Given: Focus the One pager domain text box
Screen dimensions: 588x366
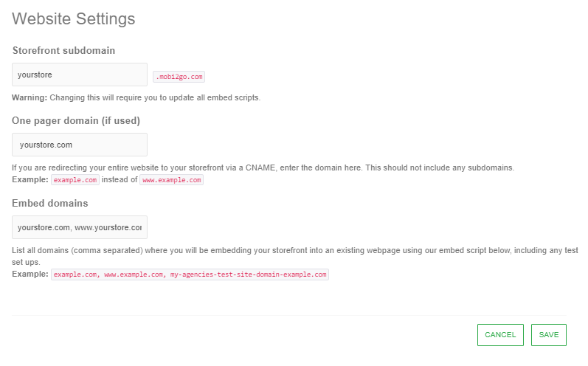Looking at the screenshot, I should coord(80,145).
